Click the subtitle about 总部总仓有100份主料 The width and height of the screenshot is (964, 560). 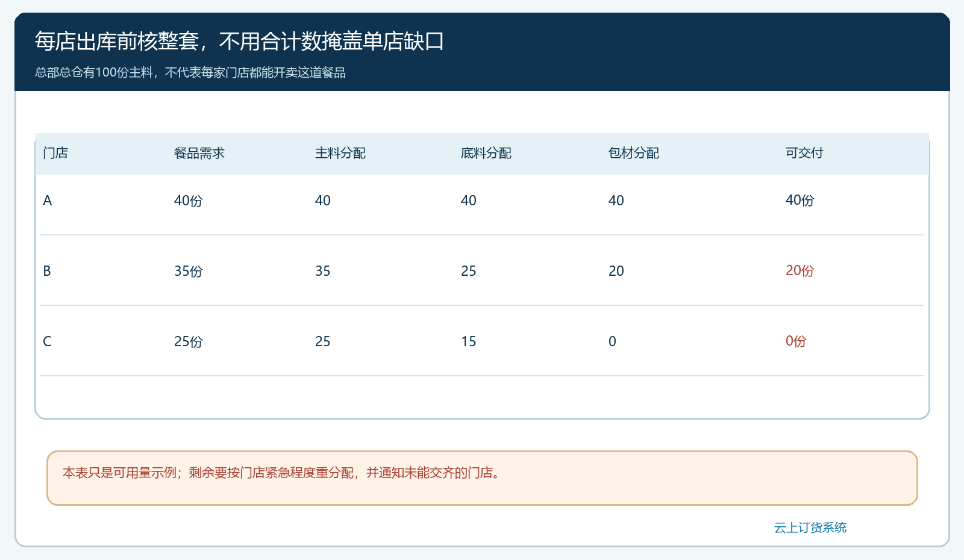190,73
